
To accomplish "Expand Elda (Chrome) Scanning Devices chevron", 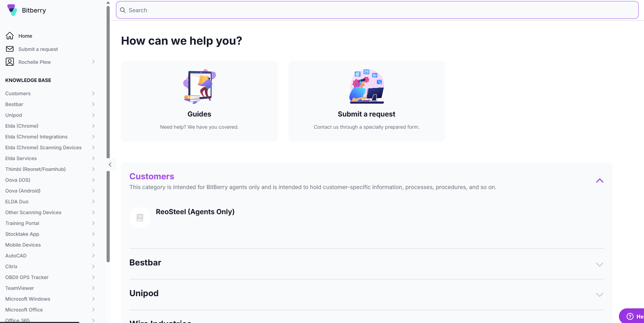I will click(x=93, y=148).
